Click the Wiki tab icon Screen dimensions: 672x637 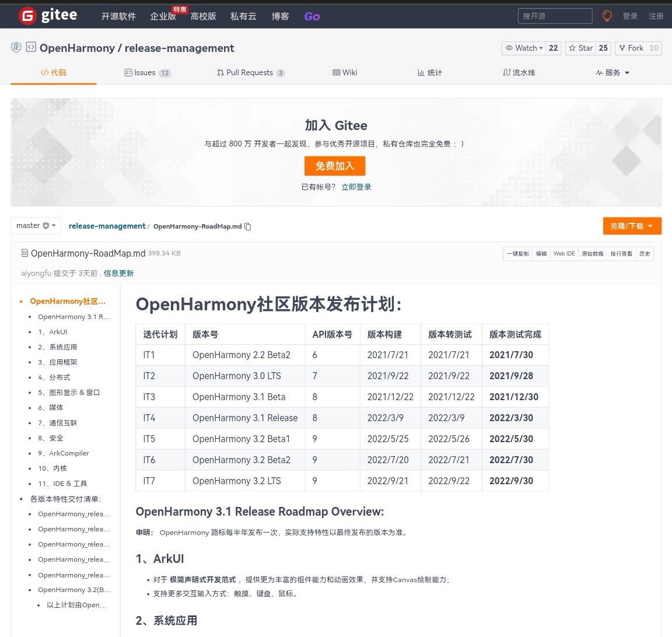tap(337, 72)
